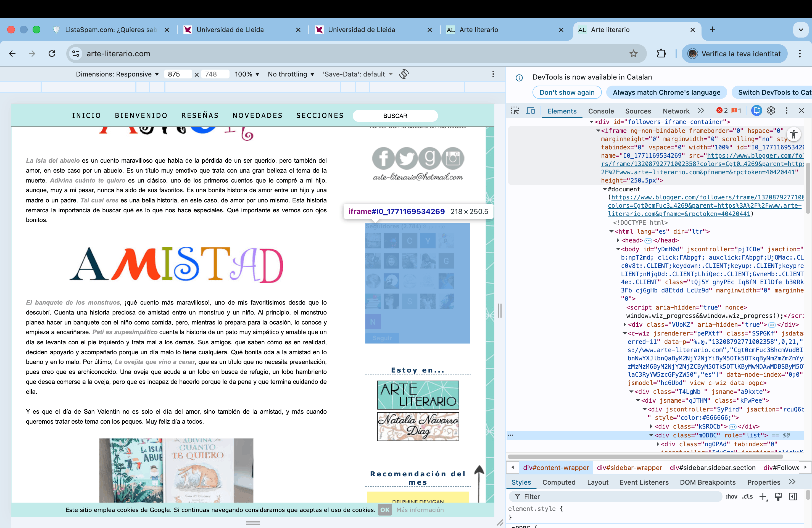
Task: Reload the page
Action: point(52,54)
